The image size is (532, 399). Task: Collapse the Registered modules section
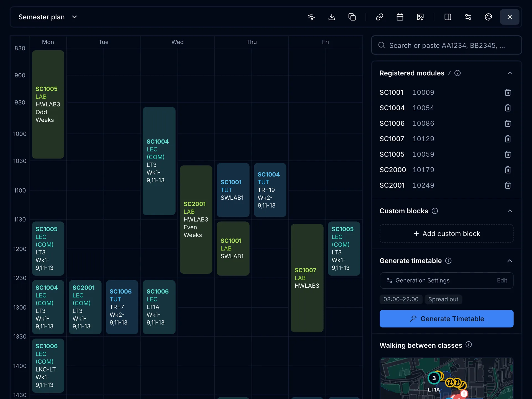(510, 73)
